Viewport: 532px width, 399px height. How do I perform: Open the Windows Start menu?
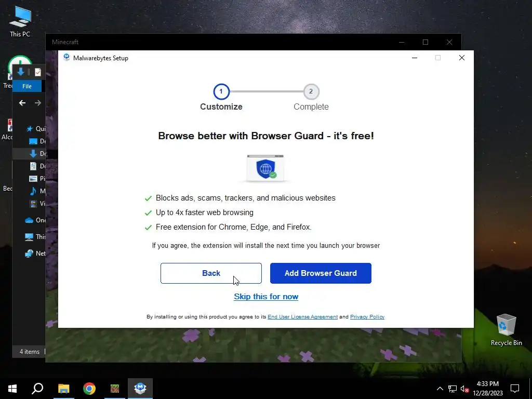point(12,389)
